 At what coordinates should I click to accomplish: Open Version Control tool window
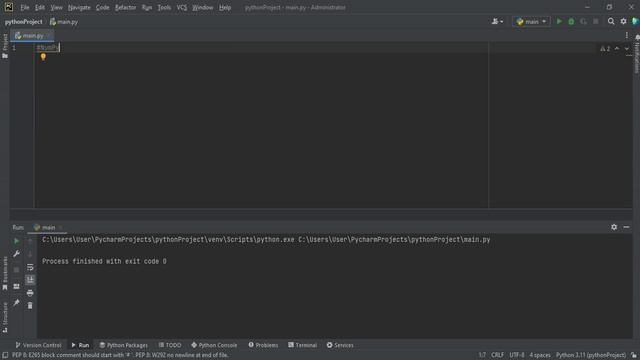(x=38, y=345)
